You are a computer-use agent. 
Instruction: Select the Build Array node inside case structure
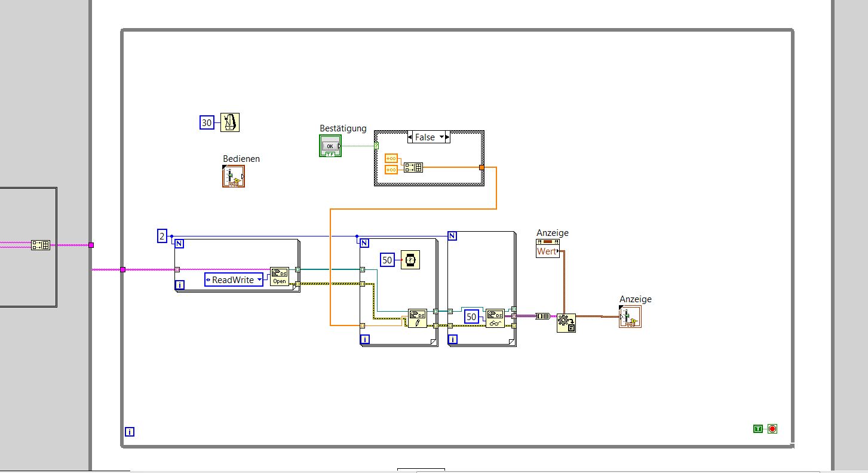click(x=413, y=167)
